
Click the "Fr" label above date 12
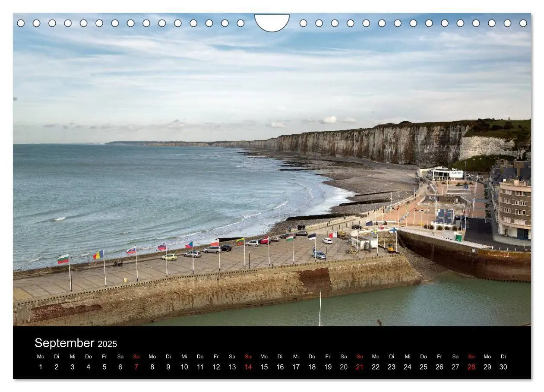pos(216,357)
